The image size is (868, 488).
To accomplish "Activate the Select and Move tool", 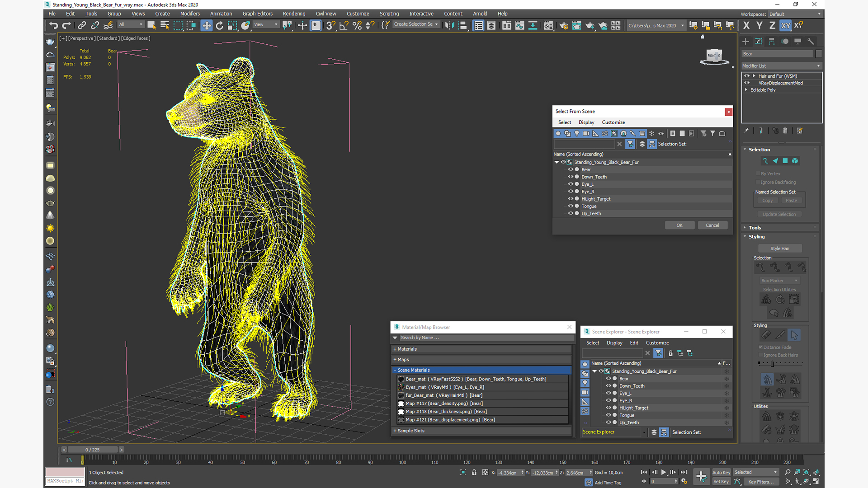I will (x=207, y=25).
